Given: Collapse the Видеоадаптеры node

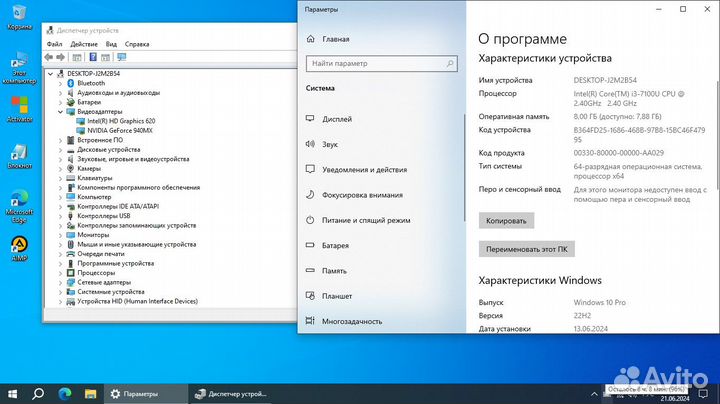Looking at the screenshot, I should click(60, 112).
